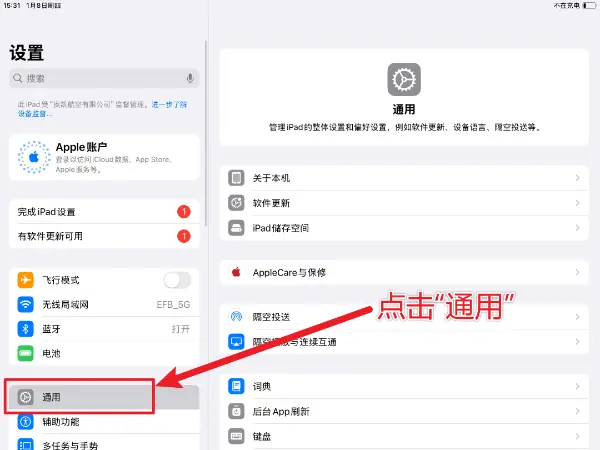This screenshot has width=600, height=450.
Task: Tap the red badge on 完成iPad设置
Action: click(x=184, y=212)
